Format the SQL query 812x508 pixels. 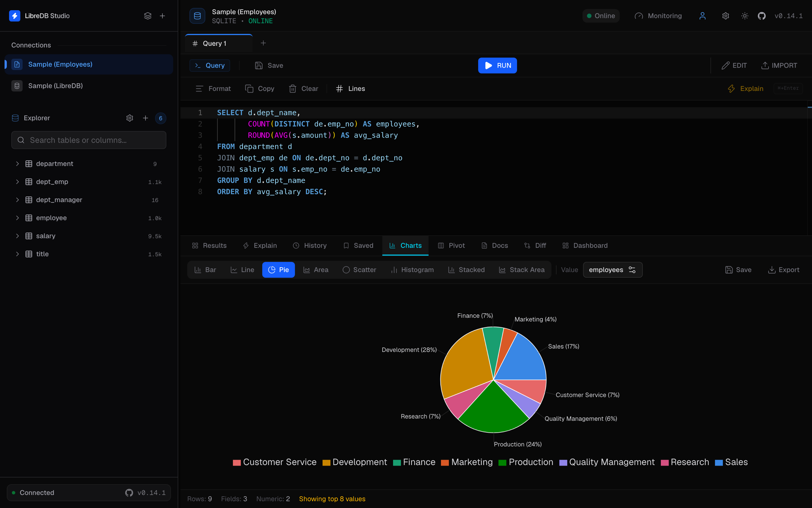pos(213,89)
